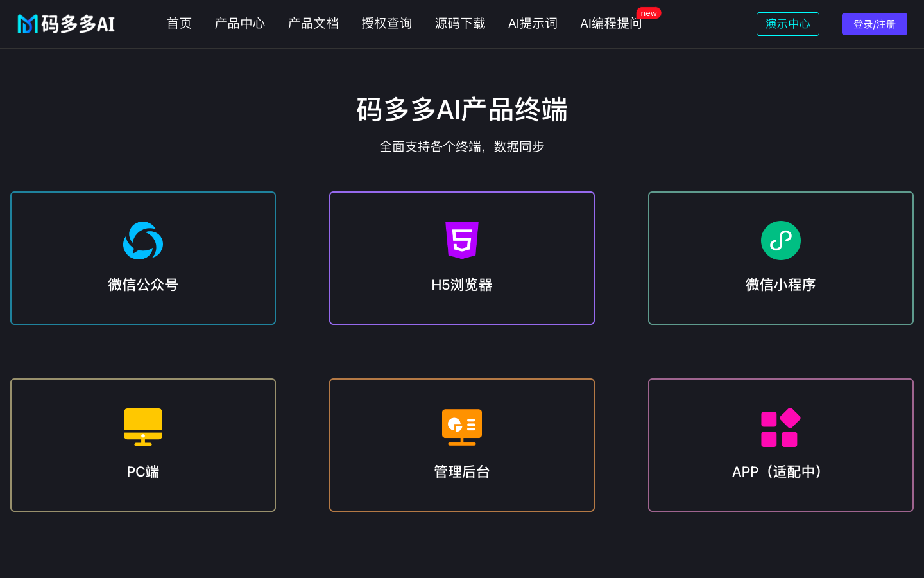Click the 管理后台 dashboard icon
This screenshot has height=578, width=924.
pyautogui.click(x=461, y=427)
